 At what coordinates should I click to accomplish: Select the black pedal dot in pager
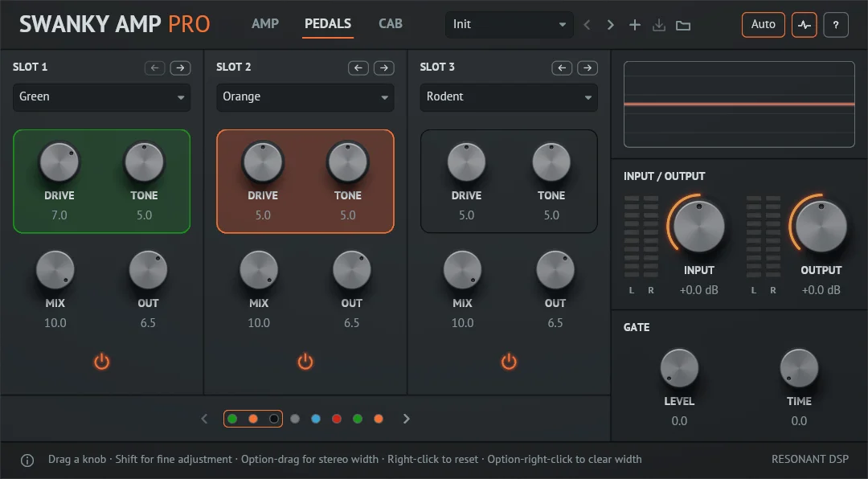tap(273, 419)
